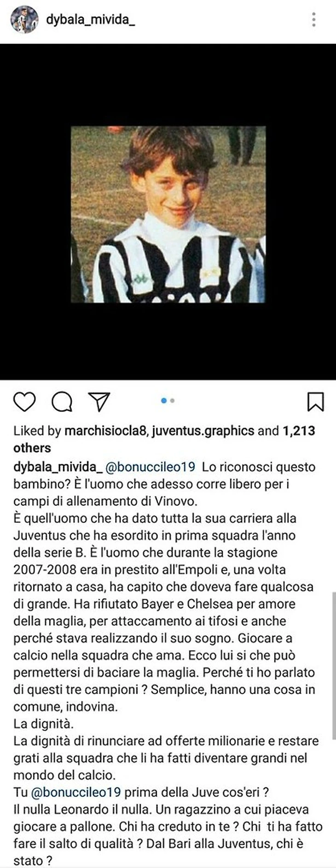Open the dybala_mivida_ profile avatar
Viewport: 336px width, 868px height.
click(x=24, y=20)
